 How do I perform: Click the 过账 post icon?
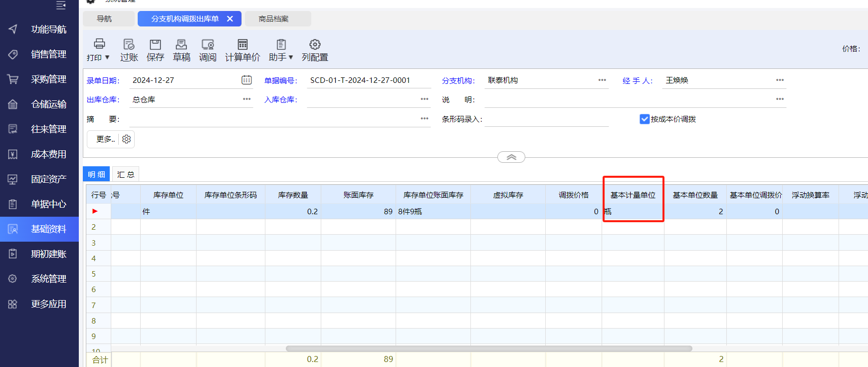(x=129, y=44)
